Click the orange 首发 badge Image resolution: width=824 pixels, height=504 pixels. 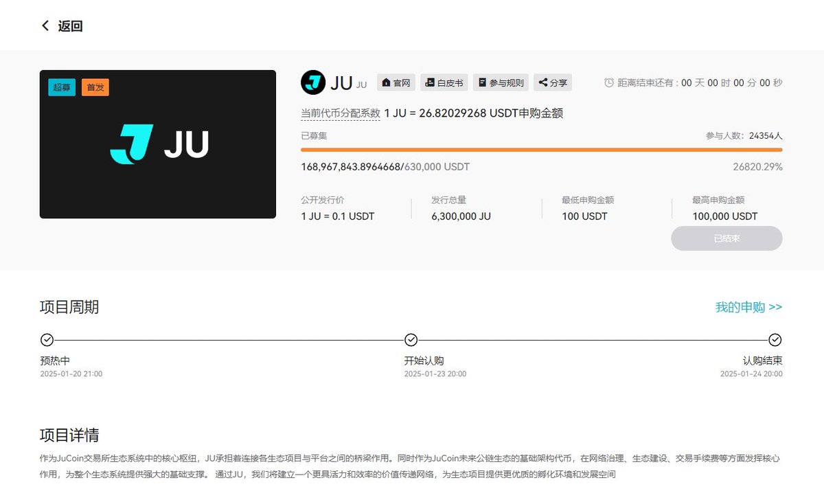point(95,87)
